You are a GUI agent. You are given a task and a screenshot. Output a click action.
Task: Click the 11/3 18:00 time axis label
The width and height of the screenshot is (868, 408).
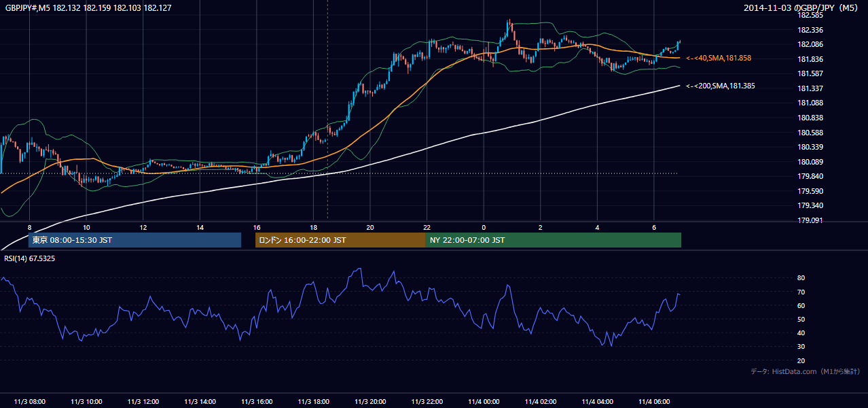click(313, 402)
